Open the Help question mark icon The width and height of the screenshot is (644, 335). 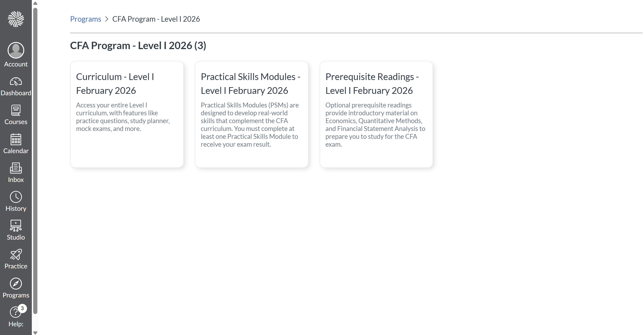point(15,312)
